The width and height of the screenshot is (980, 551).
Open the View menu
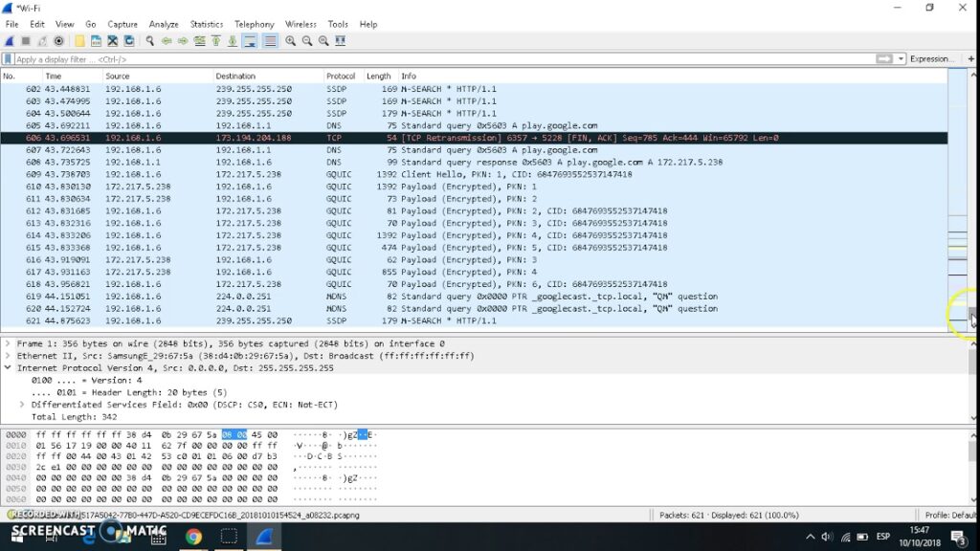coord(64,24)
